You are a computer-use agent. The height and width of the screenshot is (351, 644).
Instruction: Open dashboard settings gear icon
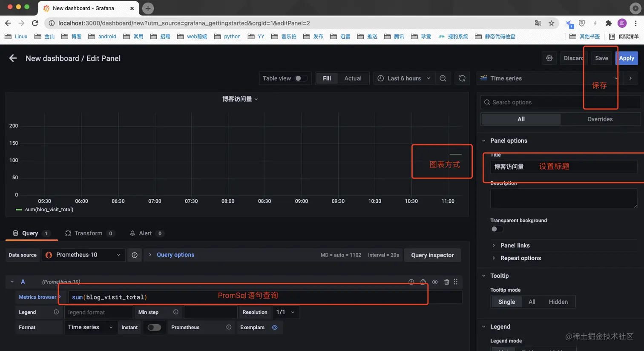tap(549, 58)
